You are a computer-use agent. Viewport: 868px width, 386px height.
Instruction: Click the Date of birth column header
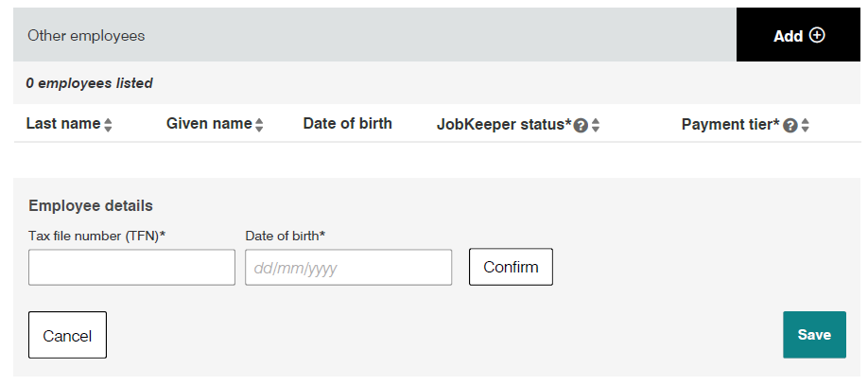[x=347, y=124]
